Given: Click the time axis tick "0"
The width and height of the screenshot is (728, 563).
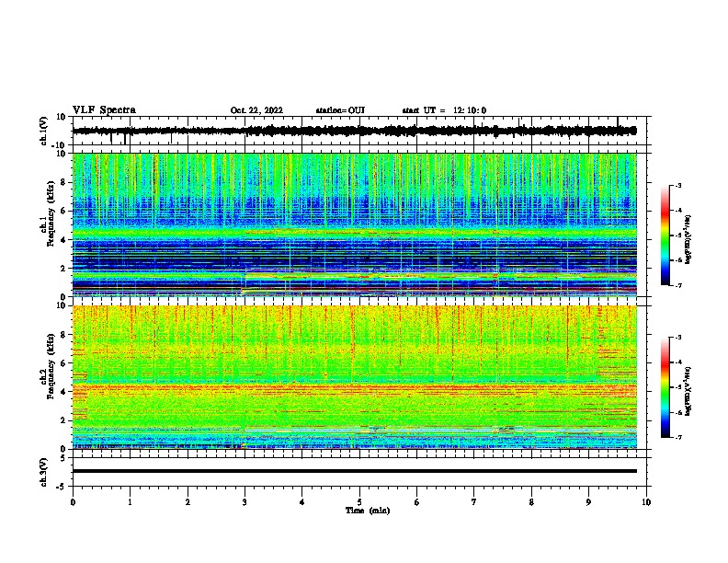Looking at the screenshot, I should tap(73, 502).
